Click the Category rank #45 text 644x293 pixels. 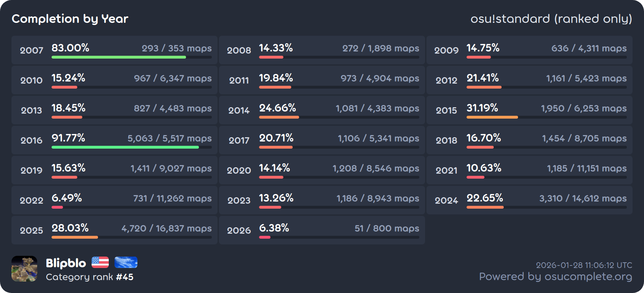(89, 277)
